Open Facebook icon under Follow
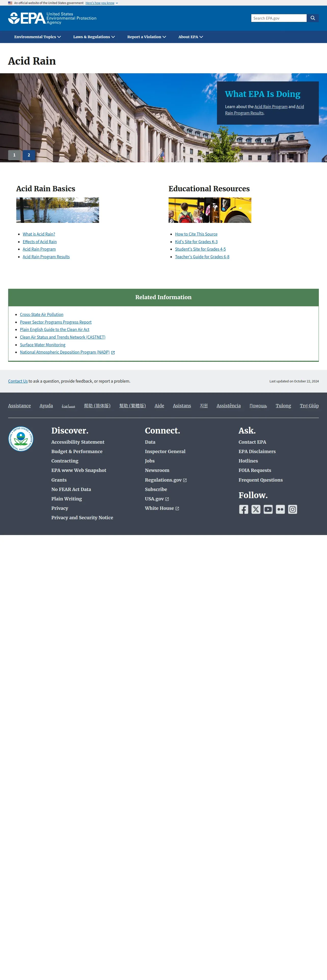Image resolution: width=327 pixels, height=980 pixels. (244, 509)
